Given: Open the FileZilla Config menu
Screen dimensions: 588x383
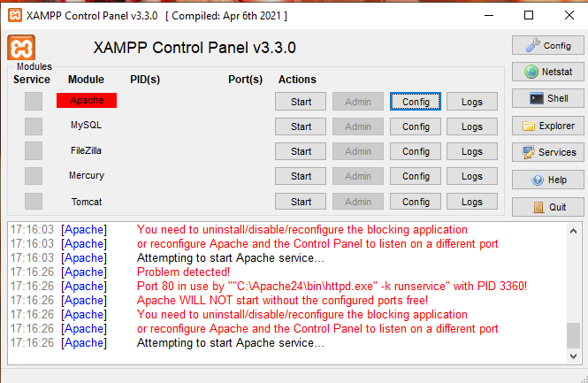Looking at the screenshot, I should [x=416, y=151].
